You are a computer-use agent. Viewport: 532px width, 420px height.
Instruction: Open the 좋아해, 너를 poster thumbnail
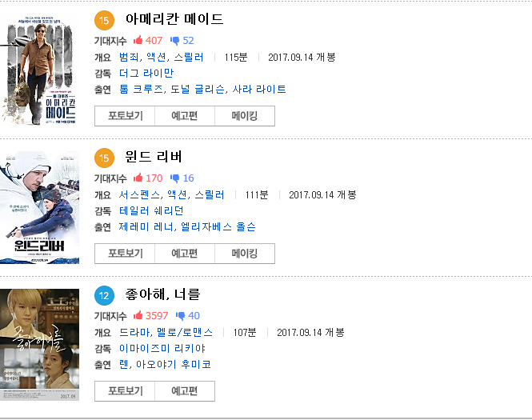(39, 345)
